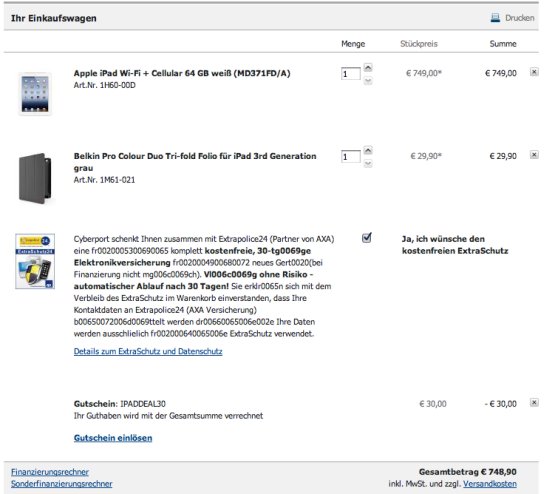Click 'Ja, ich wünsche den kostenfreien ExtraSchutz' label
550x494 pixels.
455,245
